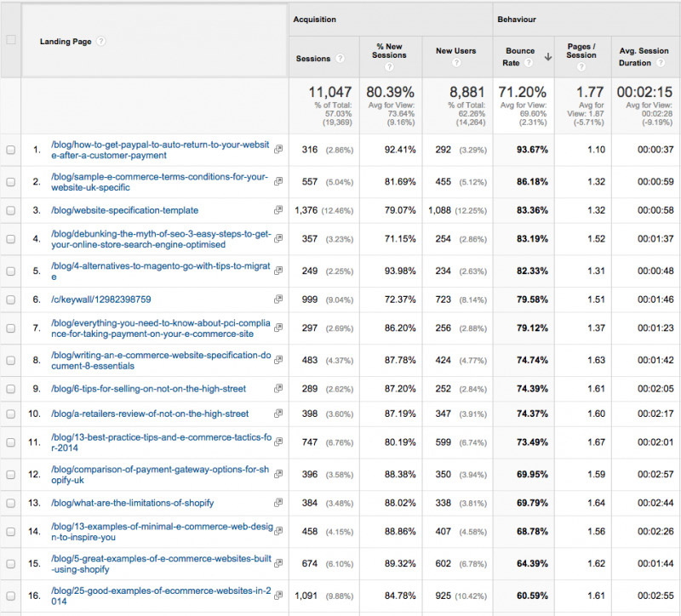Select the 1,376 sessions cell

306,210
